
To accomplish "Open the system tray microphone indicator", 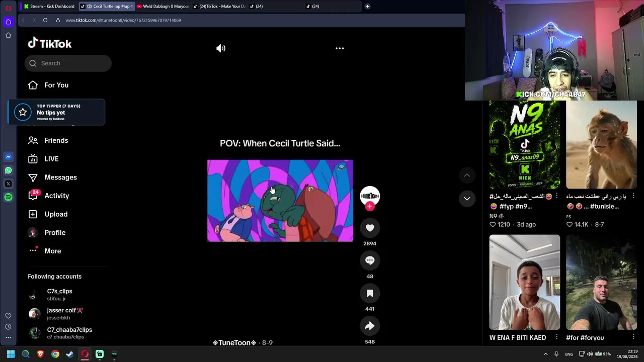I will [556, 354].
